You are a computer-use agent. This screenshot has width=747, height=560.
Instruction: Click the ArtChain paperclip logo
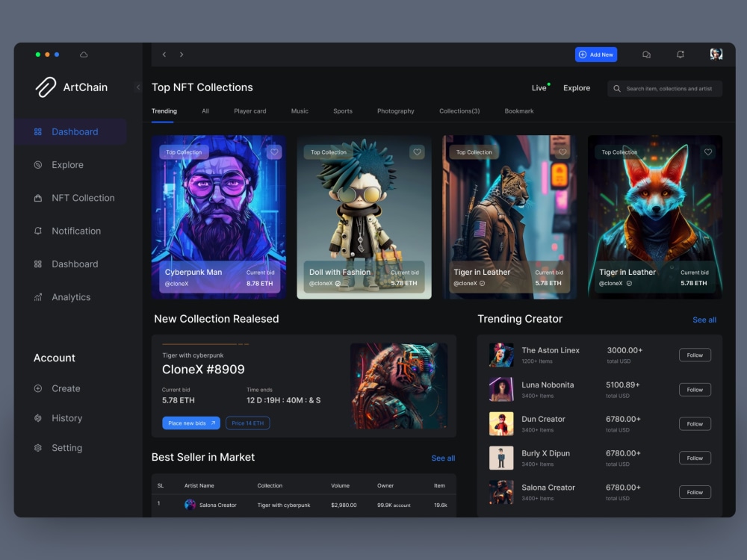46,87
